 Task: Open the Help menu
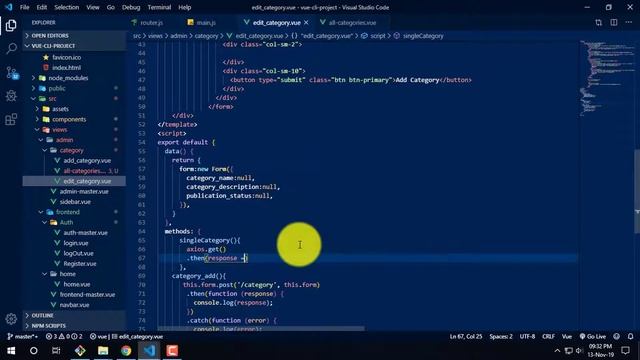pos(184,7)
